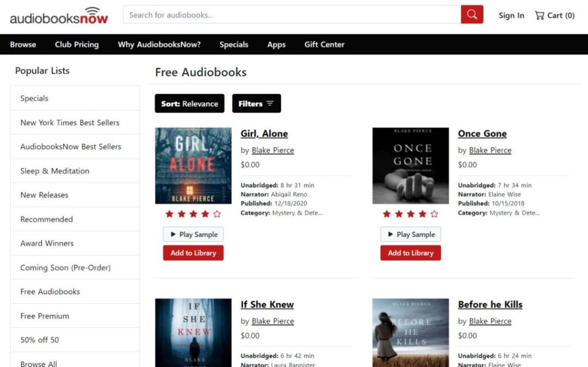Select Specials in the Popular Lists sidebar
Viewport: 588px width, 367px height.
(75, 98)
